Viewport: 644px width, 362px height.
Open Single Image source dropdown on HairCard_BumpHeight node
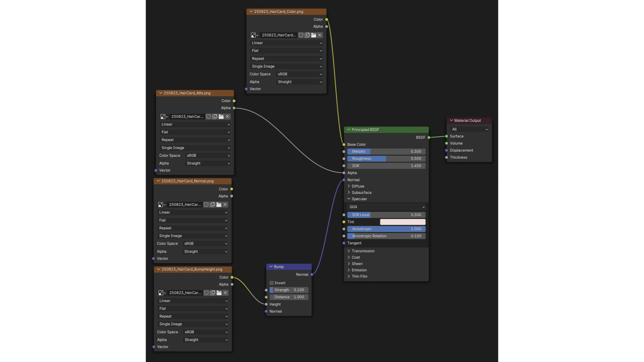click(193, 324)
